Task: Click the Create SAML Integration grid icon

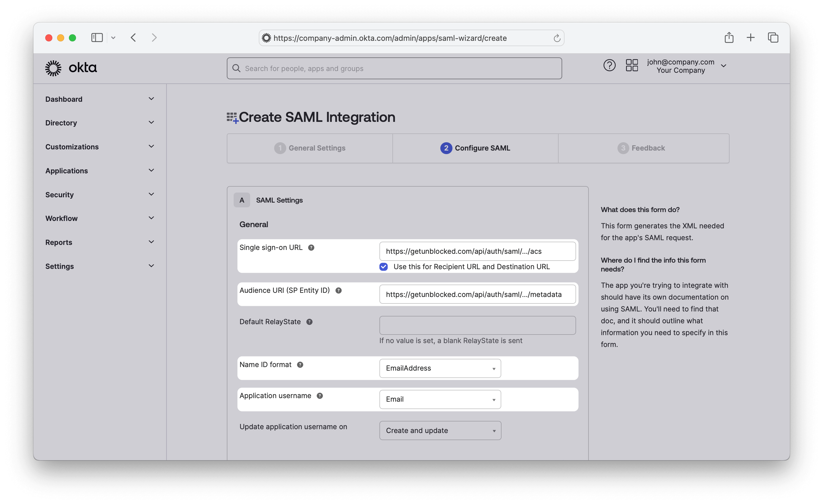Action: pyautogui.click(x=232, y=118)
